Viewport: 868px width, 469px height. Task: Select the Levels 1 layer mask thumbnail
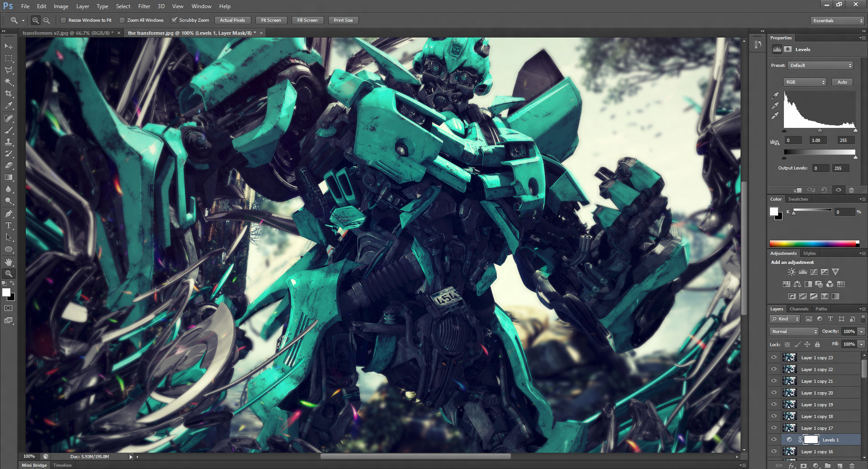[811, 440]
